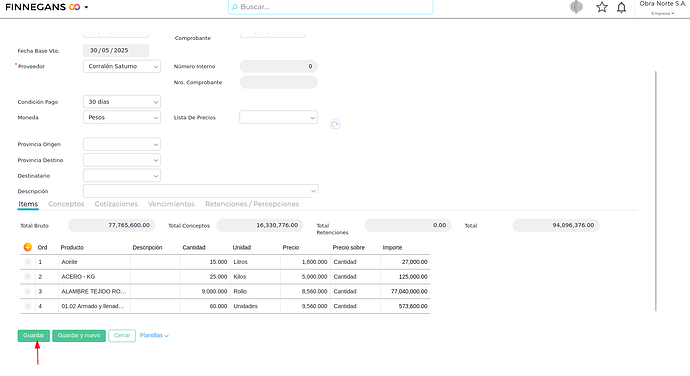This screenshot has width=690, height=376.
Task: Click the Número Interno field
Action: [279, 66]
